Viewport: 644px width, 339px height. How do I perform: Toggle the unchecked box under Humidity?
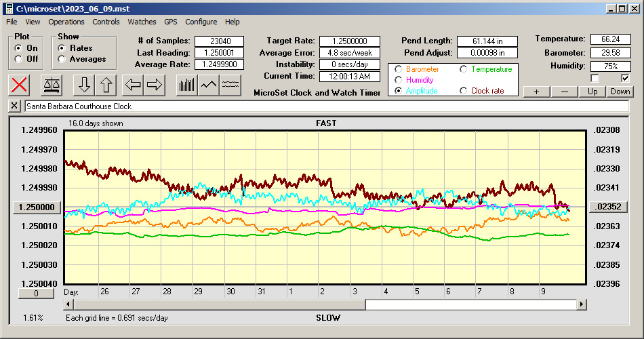coord(595,78)
